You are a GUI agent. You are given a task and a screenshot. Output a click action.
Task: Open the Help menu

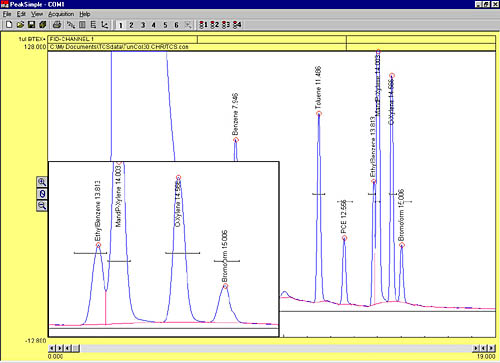point(85,14)
